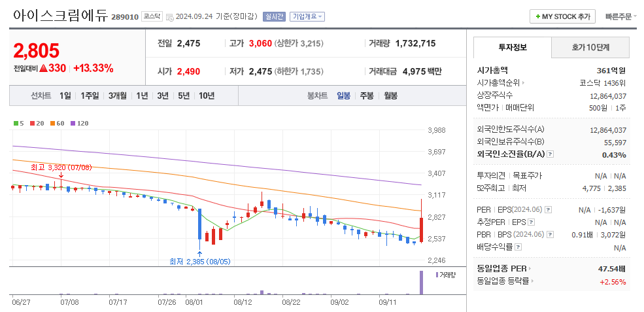Click the 상한가 3,215 upper limit text

(299, 43)
